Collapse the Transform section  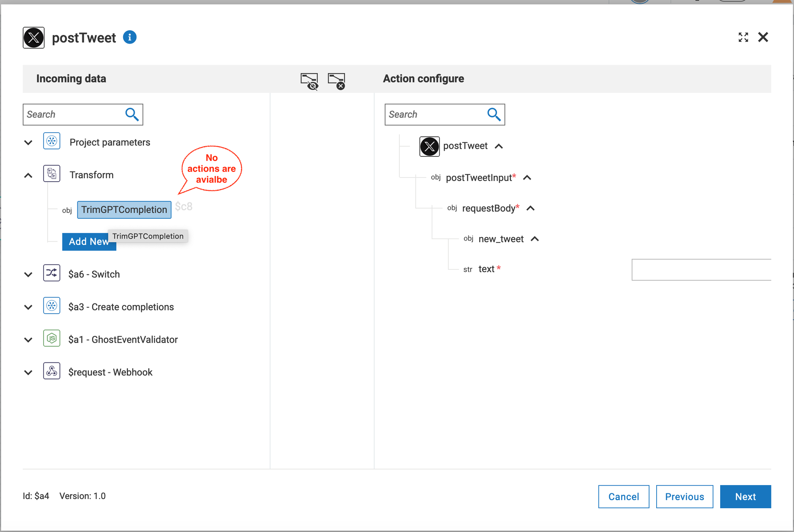click(28, 175)
